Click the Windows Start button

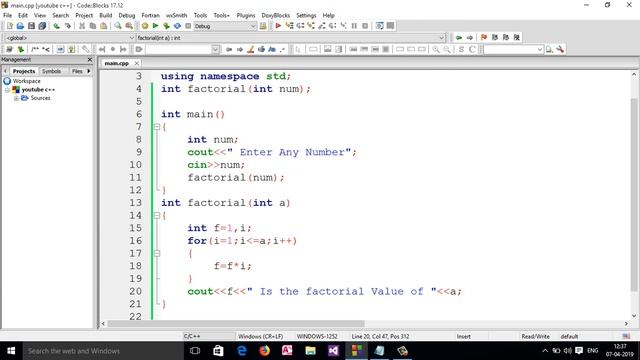[11, 351]
